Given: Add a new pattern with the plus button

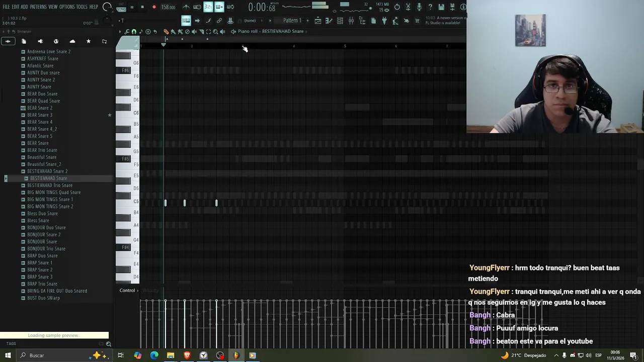Looking at the screenshot, I should 307,21.
